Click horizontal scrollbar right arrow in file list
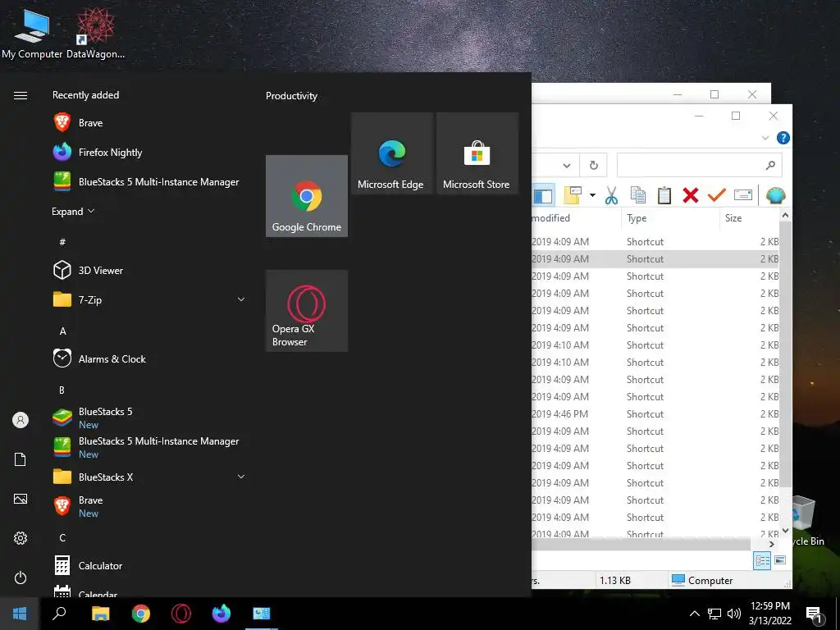This screenshot has height=630, width=840. click(x=771, y=545)
